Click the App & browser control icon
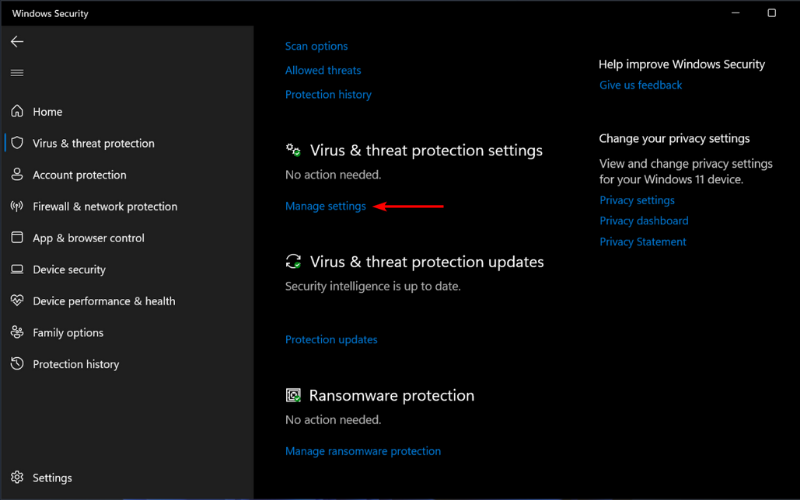The image size is (800, 500). click(x=17, y=237)
